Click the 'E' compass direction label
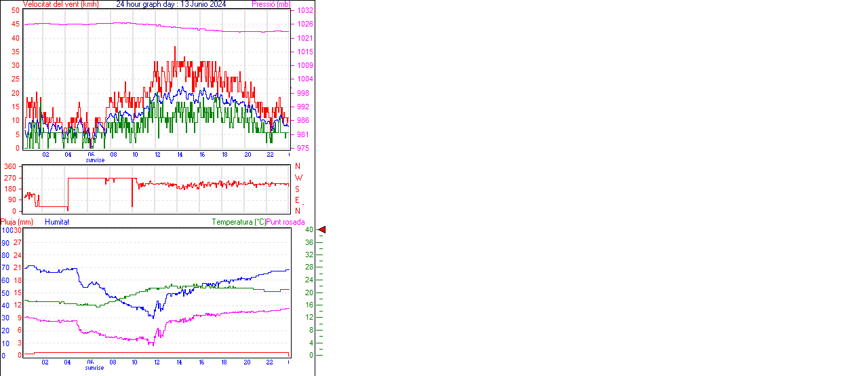The image size is (868, 376). pos(297,200)
